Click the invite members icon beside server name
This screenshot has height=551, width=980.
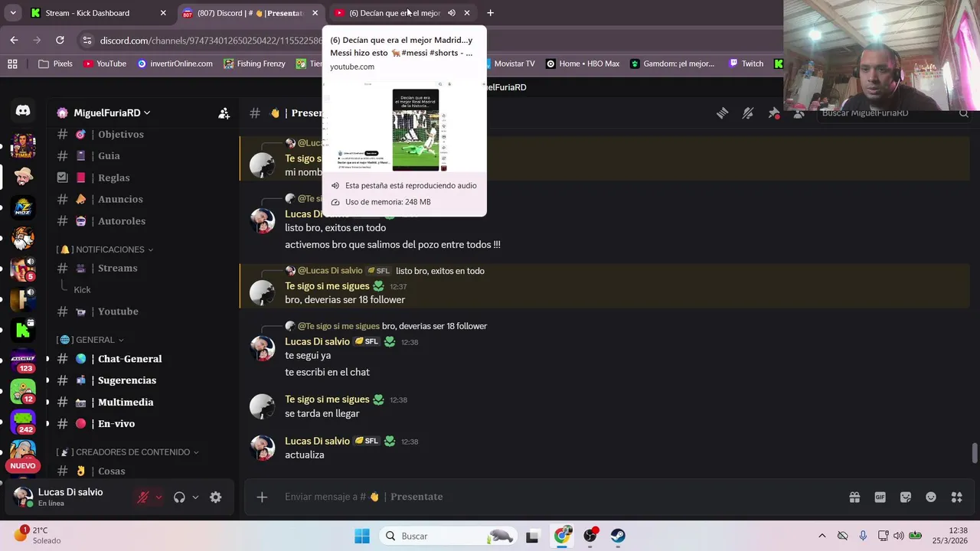click(224, 113)
